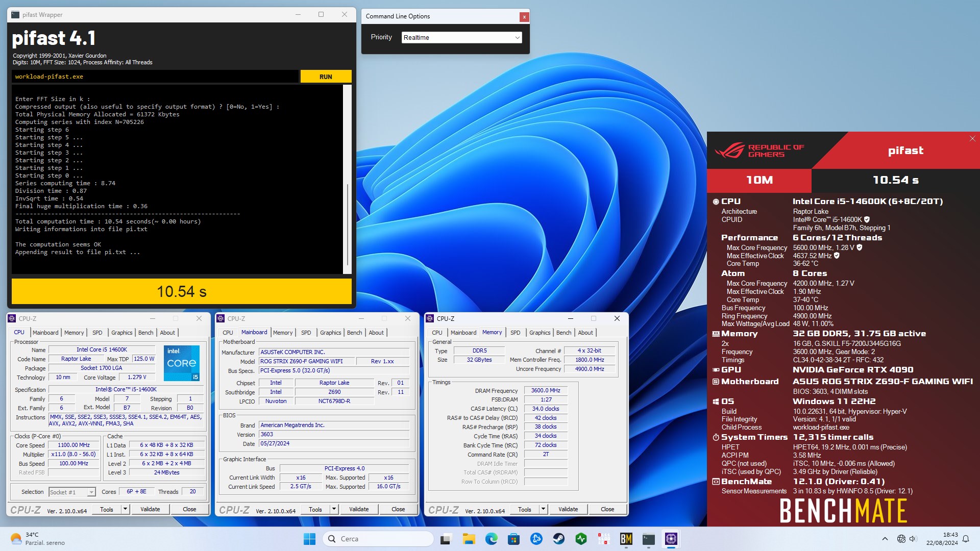The height and width of the screenshot is (551, 980).
Task: Show hidden system tray icons
Action: click(885, 539)
